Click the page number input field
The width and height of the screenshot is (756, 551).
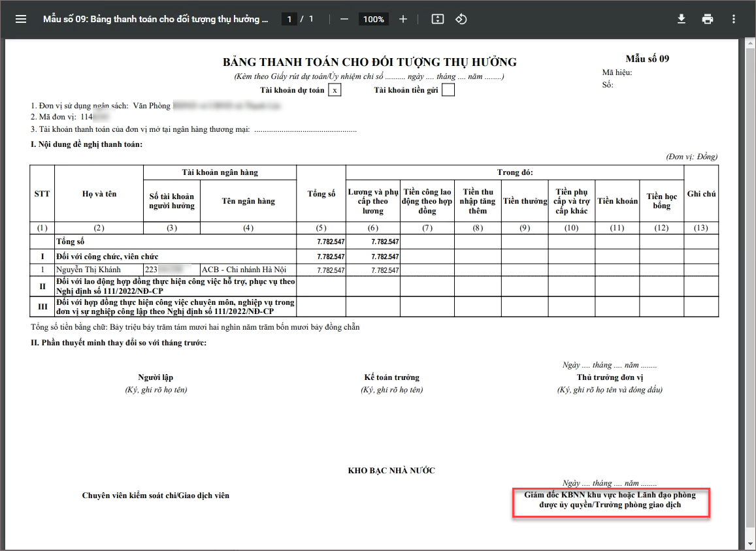pyautogui.click(x=289, y=20)
